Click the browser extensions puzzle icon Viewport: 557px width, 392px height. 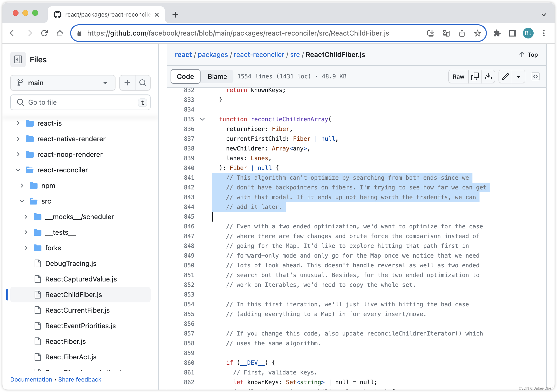coord(497,33)
